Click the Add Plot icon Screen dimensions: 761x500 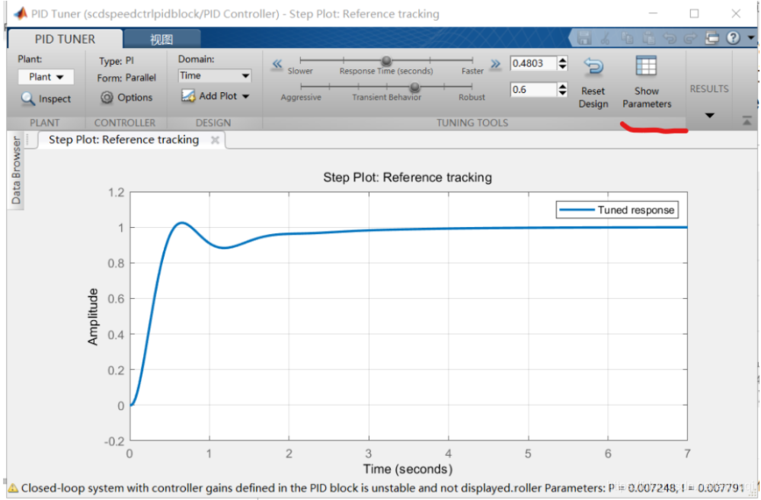coord(189,96)
